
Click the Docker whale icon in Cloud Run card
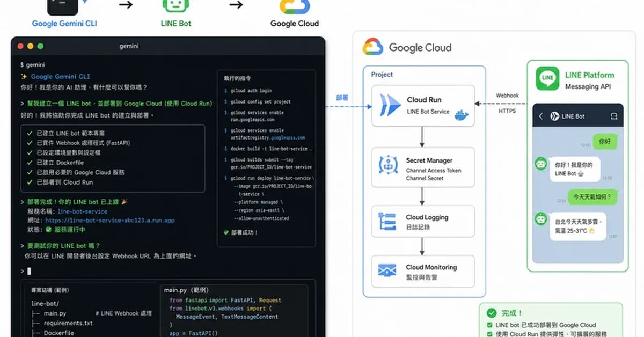tap(462, 115)
